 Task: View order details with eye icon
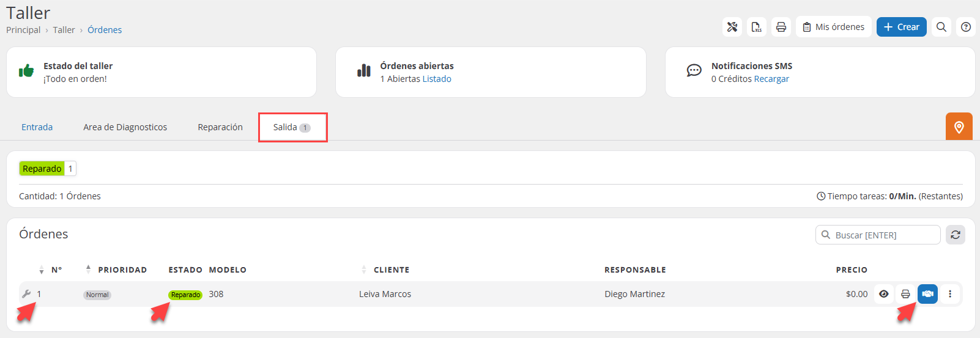coord(884,294)
